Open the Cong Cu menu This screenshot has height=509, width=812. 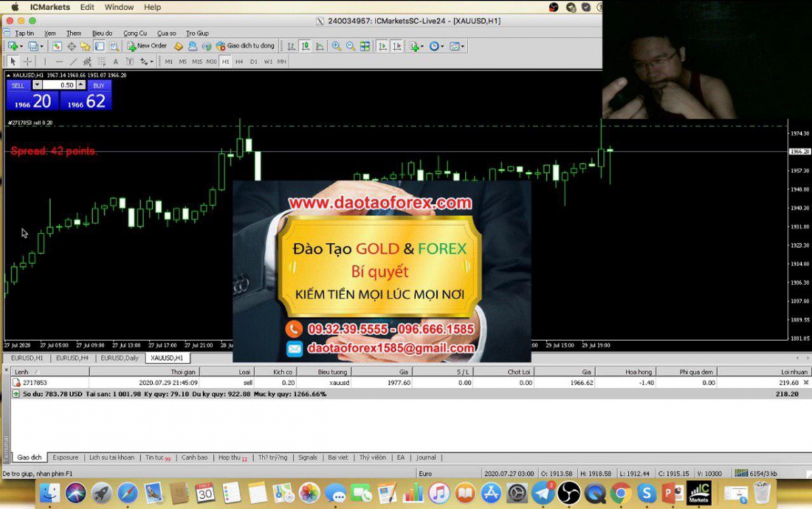pos(135,33)
